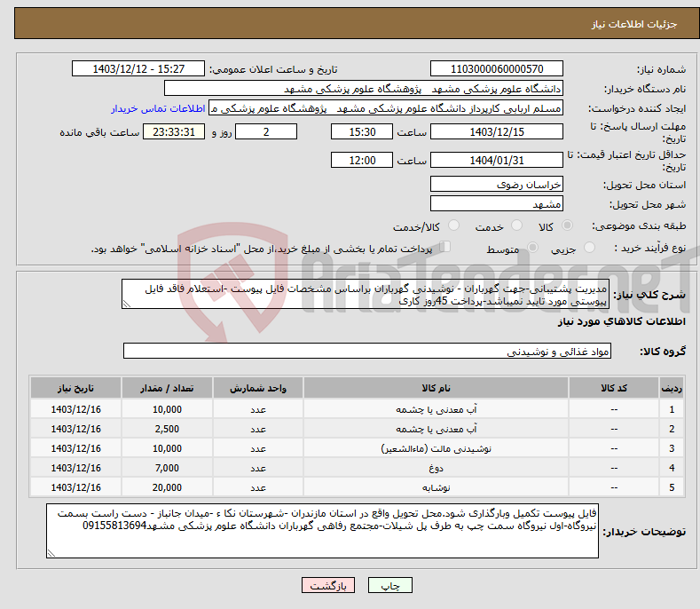This screenshot has height=609, width=700.
Task: Click the تاریخ نیاز column header
Action: pyautogui.click(x=76, y=388)
